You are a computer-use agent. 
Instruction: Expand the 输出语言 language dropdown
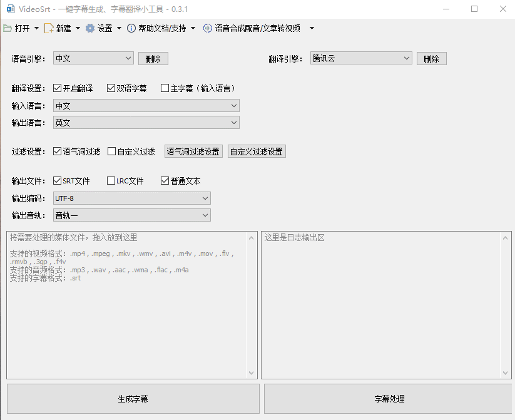[x=234, y=123]
